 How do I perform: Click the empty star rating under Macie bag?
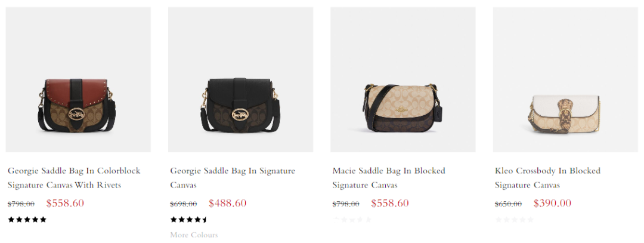352,220
